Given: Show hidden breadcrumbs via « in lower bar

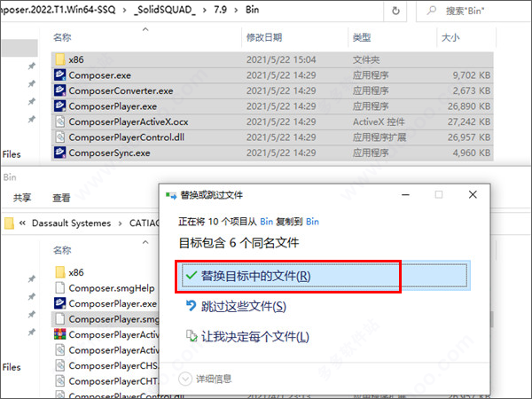Looking at the screenshot, I should point(22,223).
